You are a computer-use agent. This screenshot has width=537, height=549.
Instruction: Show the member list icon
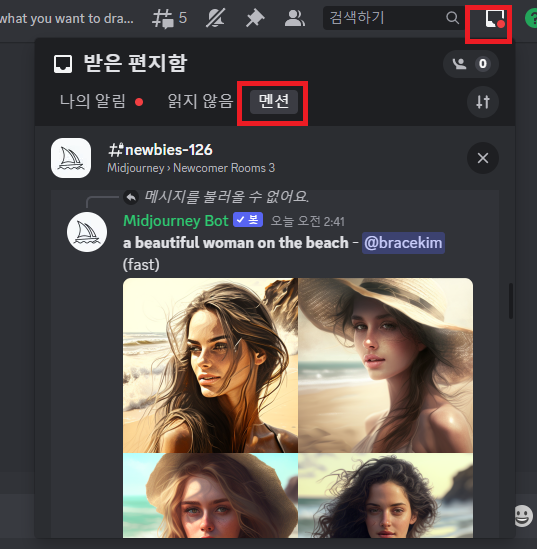click(294, 18)
